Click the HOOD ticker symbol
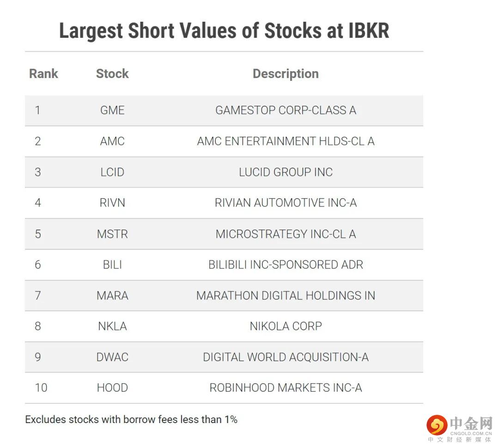Image resolution: width=499 pixels, height=448 pixels. (112, 388)
